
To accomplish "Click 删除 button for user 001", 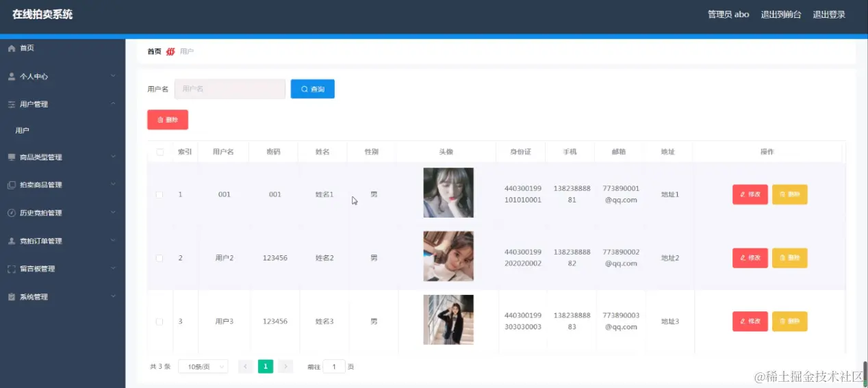I will (x=790, y=194).
